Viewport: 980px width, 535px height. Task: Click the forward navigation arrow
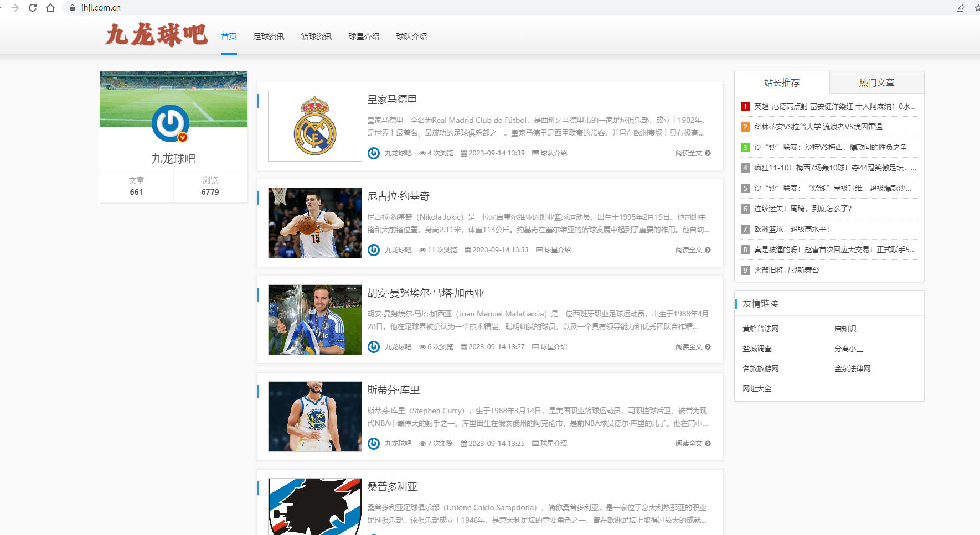coord(15,8)
